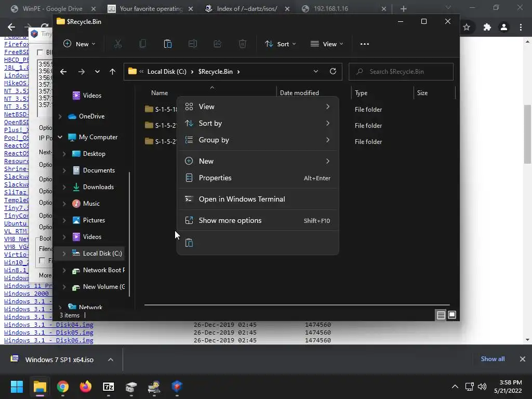Expand Documents tree node

point(64,170)
